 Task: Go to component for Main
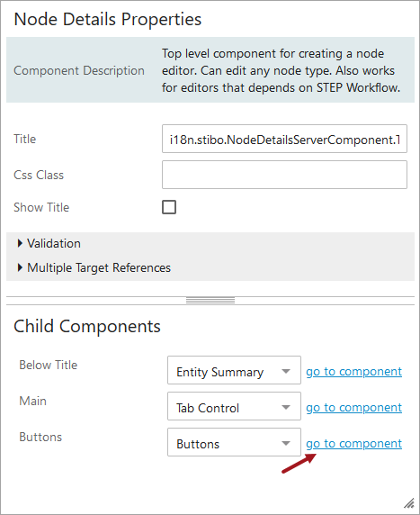[x=353, y=408]
